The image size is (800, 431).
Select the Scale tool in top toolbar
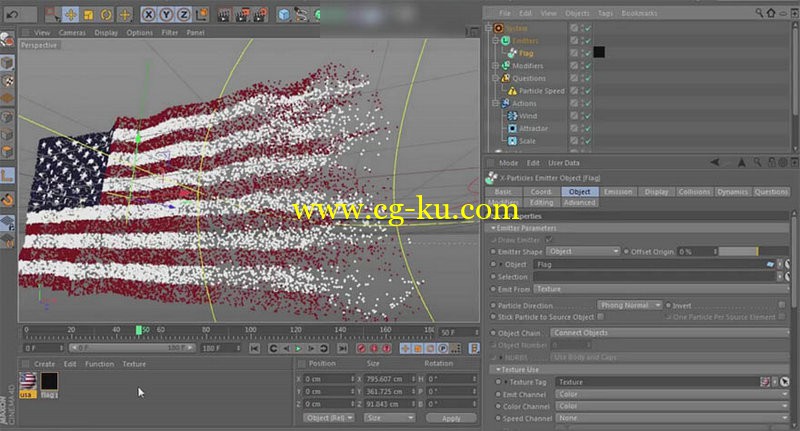(x=88, y=15)
